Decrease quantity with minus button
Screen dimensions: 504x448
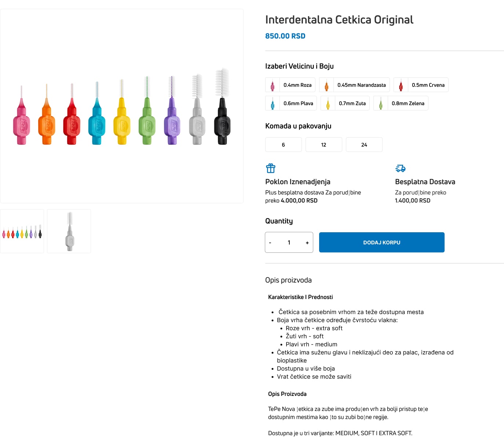270,243
